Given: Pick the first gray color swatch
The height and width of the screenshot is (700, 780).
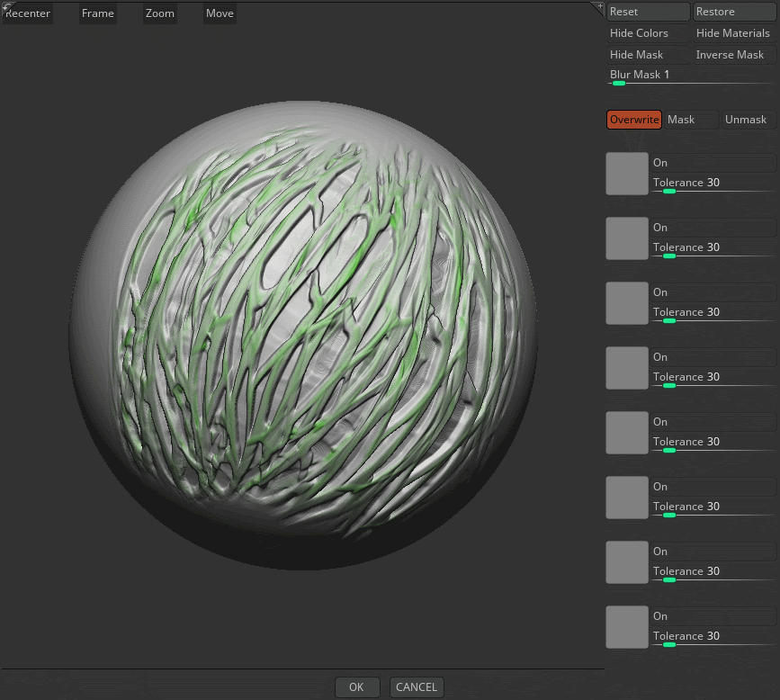Looking at the screenshot, I should point(627,174).
